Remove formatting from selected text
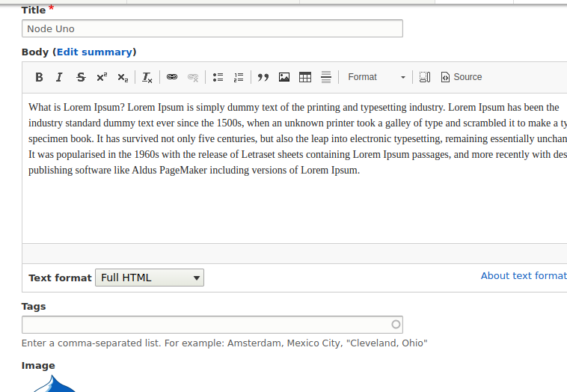 coord(147,77)
